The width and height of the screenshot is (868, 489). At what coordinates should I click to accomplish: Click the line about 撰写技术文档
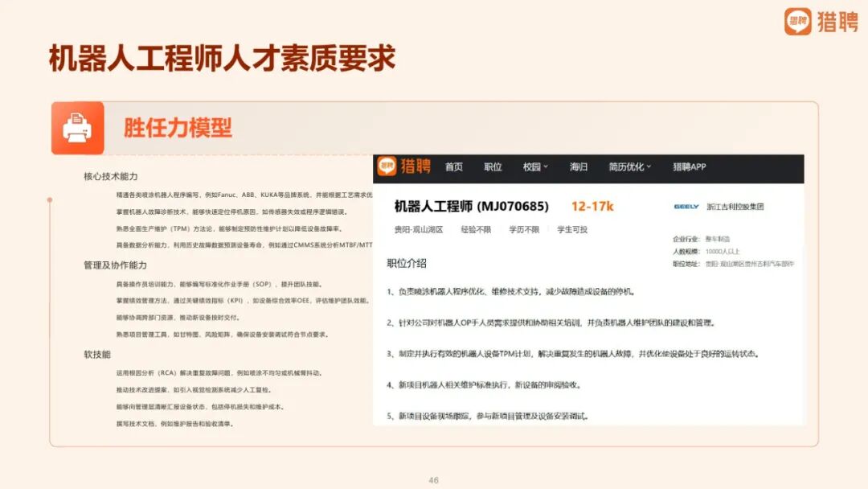point(176,424)
